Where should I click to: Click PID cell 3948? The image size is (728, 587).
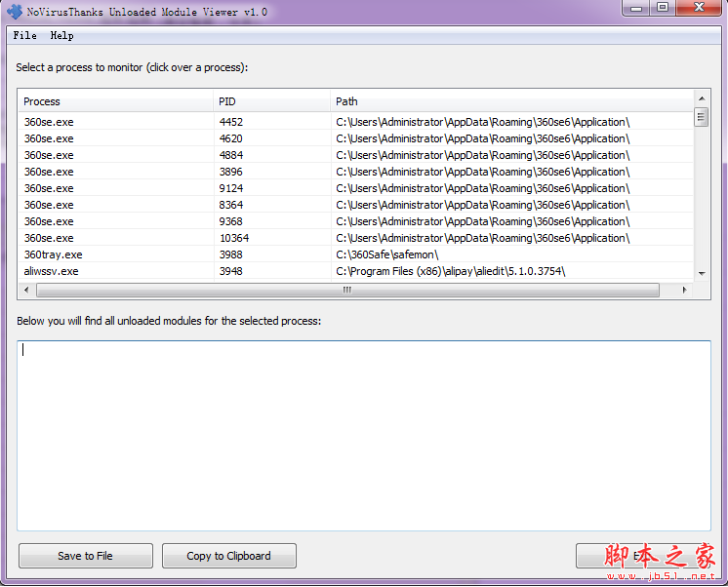coord(230,271)
